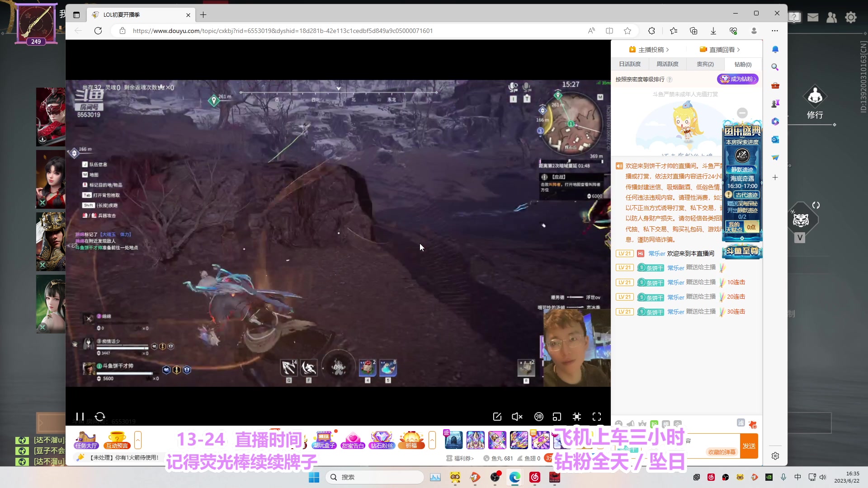Switch to 钻粉(0) tab
The image size is (868, 488).
743,64
